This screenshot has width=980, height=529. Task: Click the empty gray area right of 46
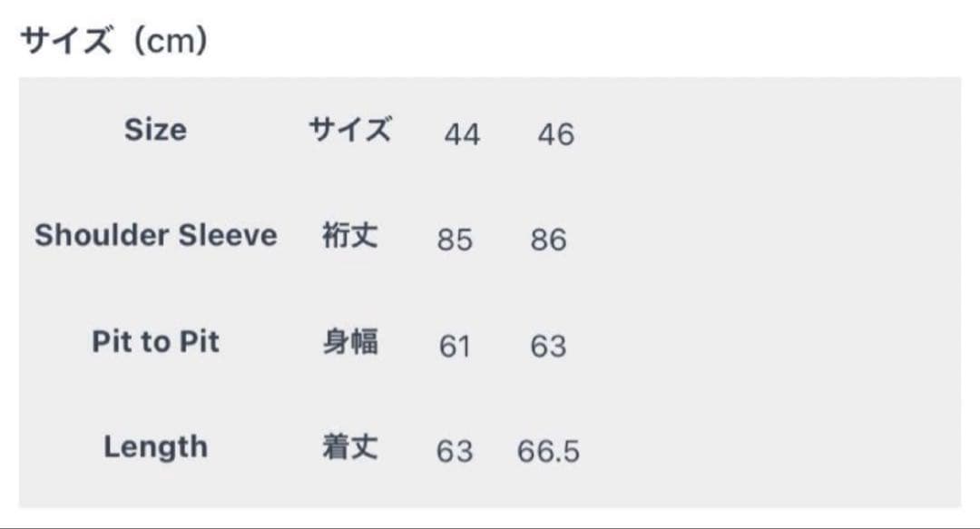tap(771, 134)
